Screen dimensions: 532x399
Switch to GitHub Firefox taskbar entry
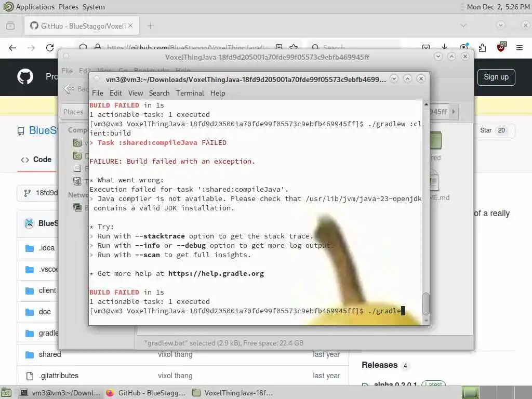(x=146, y=393)
